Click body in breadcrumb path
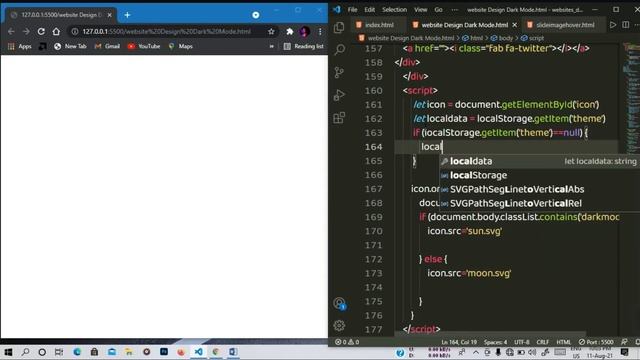The height and width of the screenshot is (360, 640). click(506, 38)
